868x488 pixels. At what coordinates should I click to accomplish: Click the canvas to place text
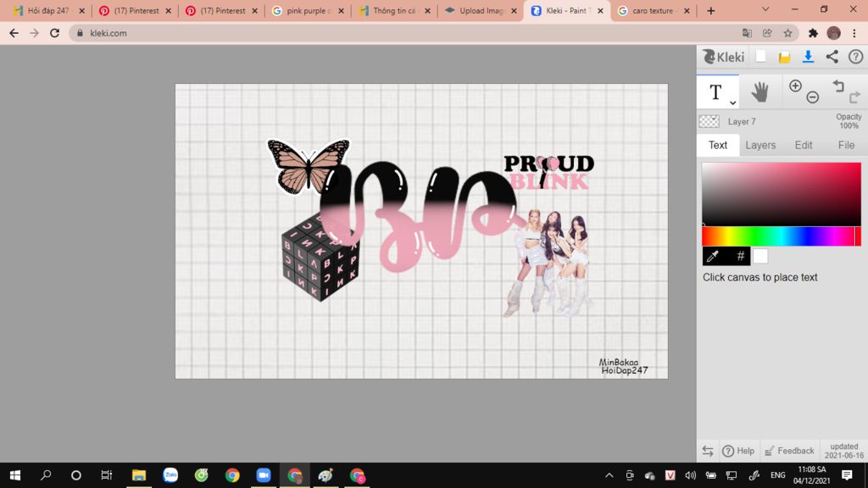[x=421, y=231]
